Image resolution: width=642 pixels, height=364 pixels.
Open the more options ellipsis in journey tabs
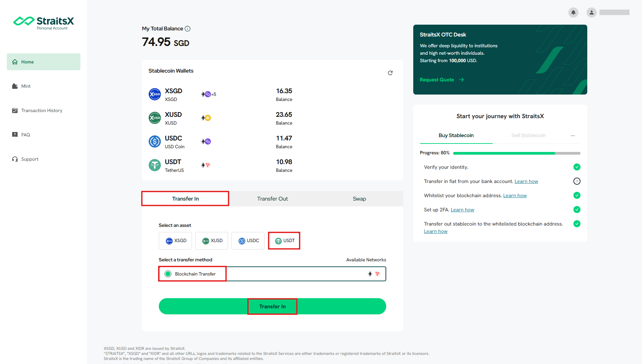573,135
